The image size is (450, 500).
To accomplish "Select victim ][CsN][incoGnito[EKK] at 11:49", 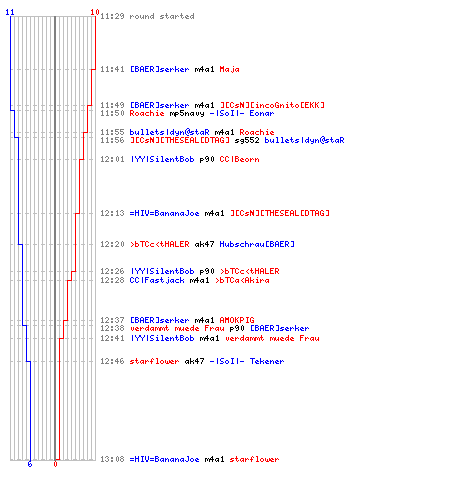I will (272, 105).
